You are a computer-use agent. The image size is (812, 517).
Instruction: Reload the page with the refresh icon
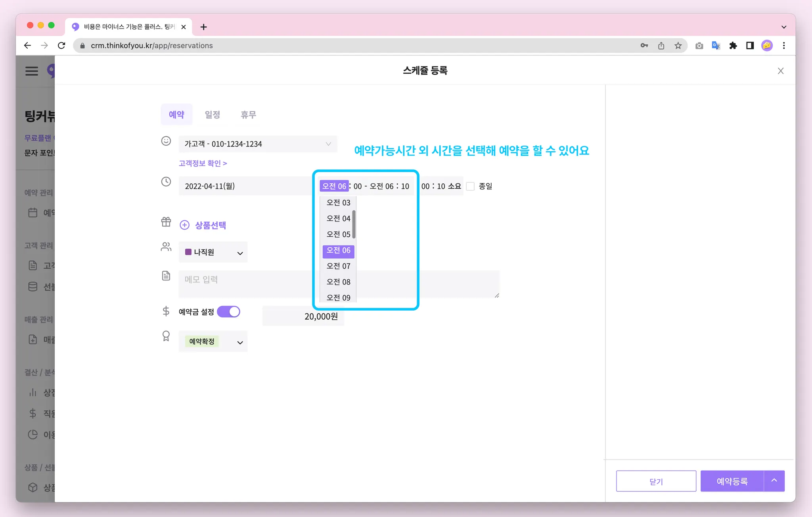click(61, 46)
